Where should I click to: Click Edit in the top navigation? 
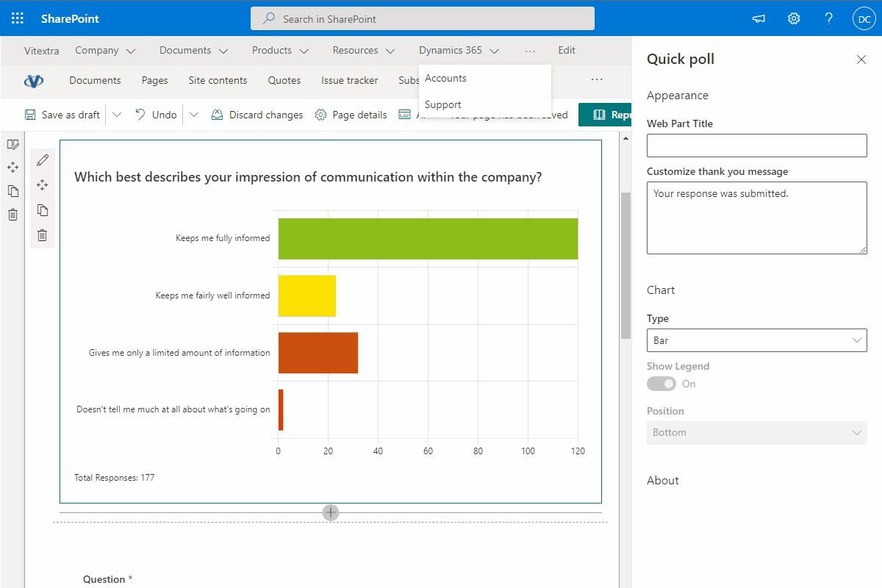tap(567, 51)
